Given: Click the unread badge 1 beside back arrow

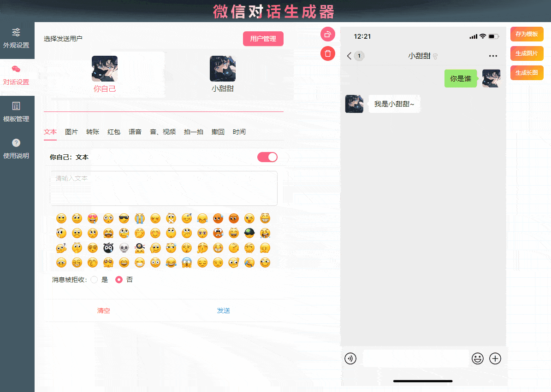Looking at the screenshot, I should point(359,56).
